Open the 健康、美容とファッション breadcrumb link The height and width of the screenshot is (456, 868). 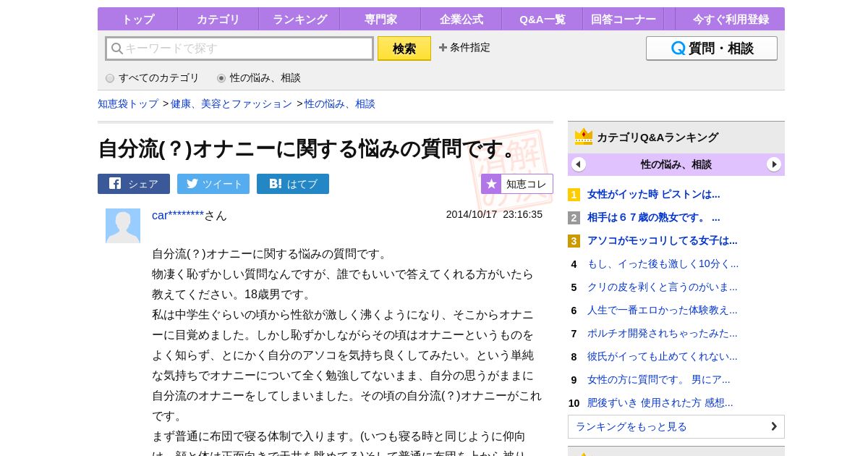(231, 104)
